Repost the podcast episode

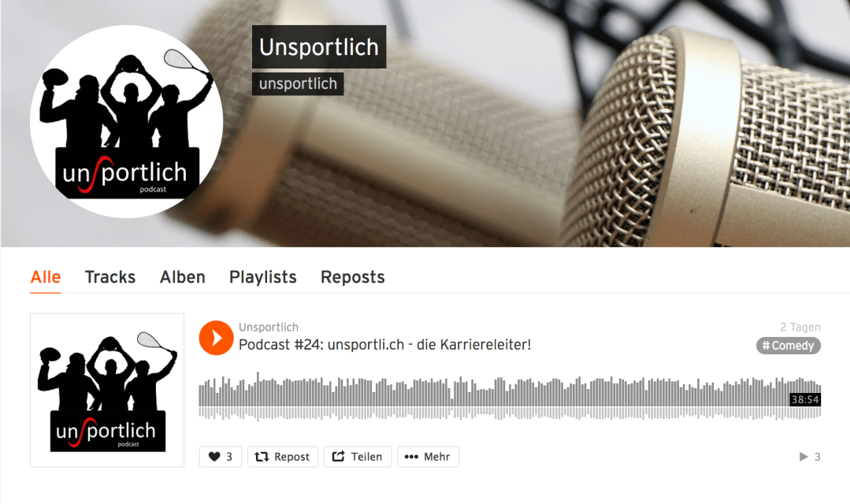[283, 456]
